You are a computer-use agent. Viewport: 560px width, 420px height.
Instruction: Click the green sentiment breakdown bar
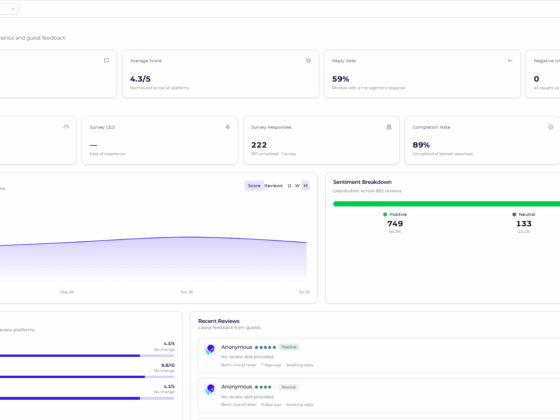[446, 204]
